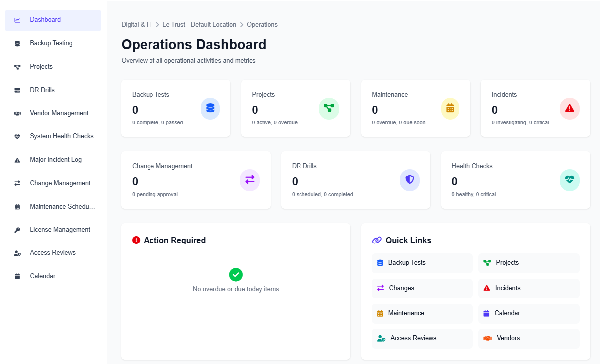Open DR Drills from the sidebar

click(43, 90)
